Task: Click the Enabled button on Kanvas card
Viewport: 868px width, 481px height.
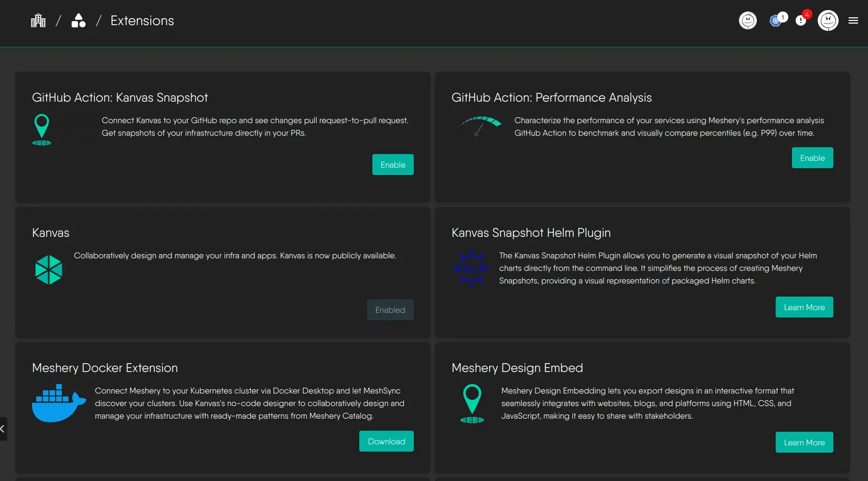Action: pyautogui.click(x=390, y=310)
